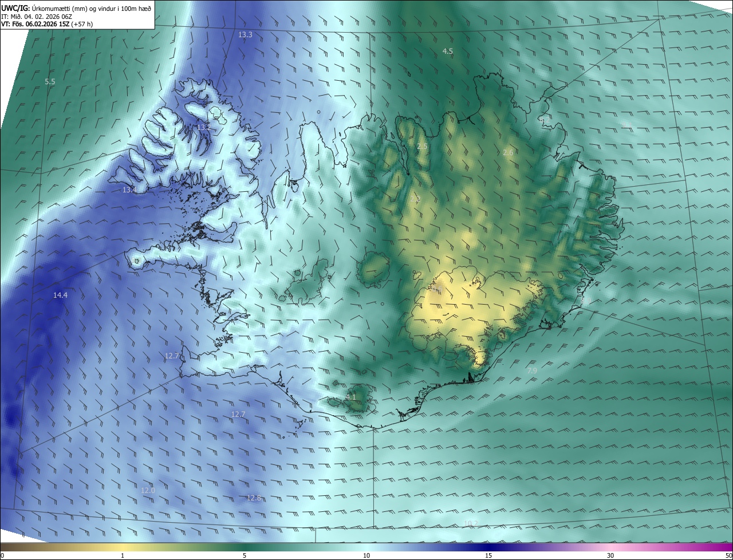The image size is (733, 560).
Task: Click the 13.4 value label
Action: pos(129,190)
